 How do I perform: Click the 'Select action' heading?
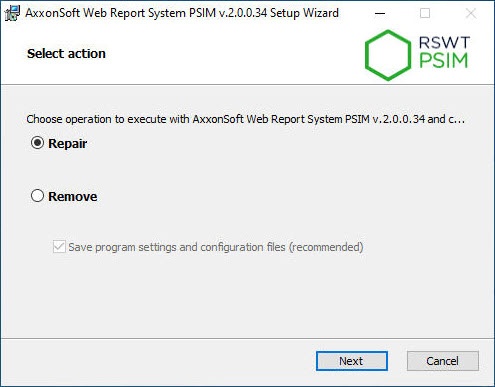[x=66, y=54]
